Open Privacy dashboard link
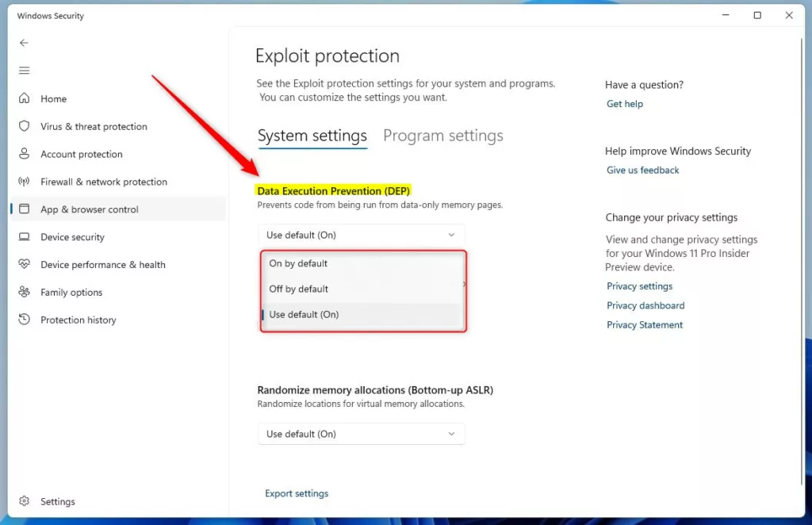This screenshot has height=525, width=812. click(645, 305)
